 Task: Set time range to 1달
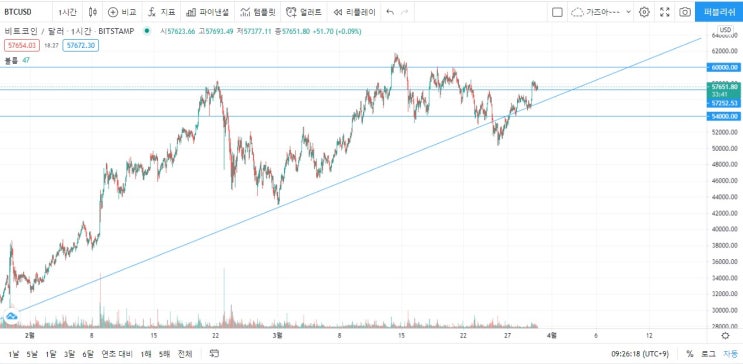pos(51,354)
